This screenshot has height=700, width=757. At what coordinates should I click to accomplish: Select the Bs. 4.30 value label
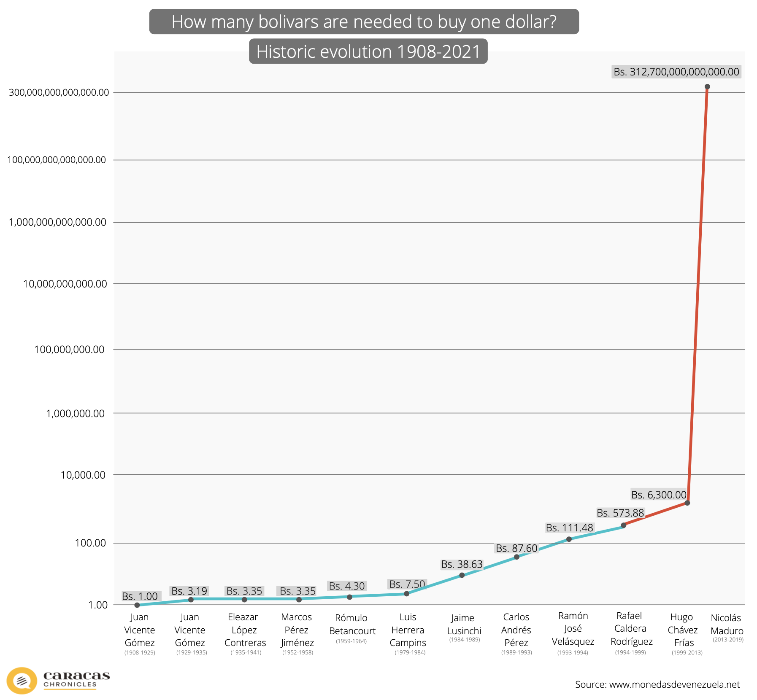point(347,586)
